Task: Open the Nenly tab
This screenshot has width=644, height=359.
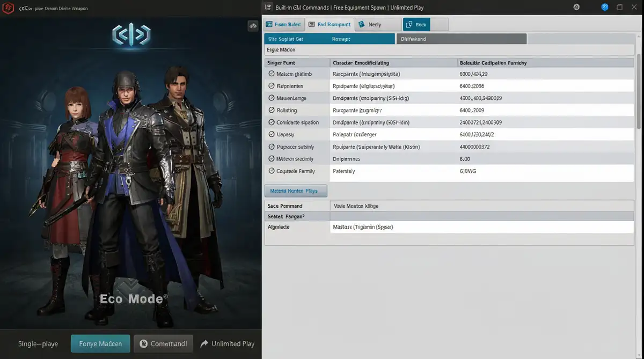Action: (378, 25)
